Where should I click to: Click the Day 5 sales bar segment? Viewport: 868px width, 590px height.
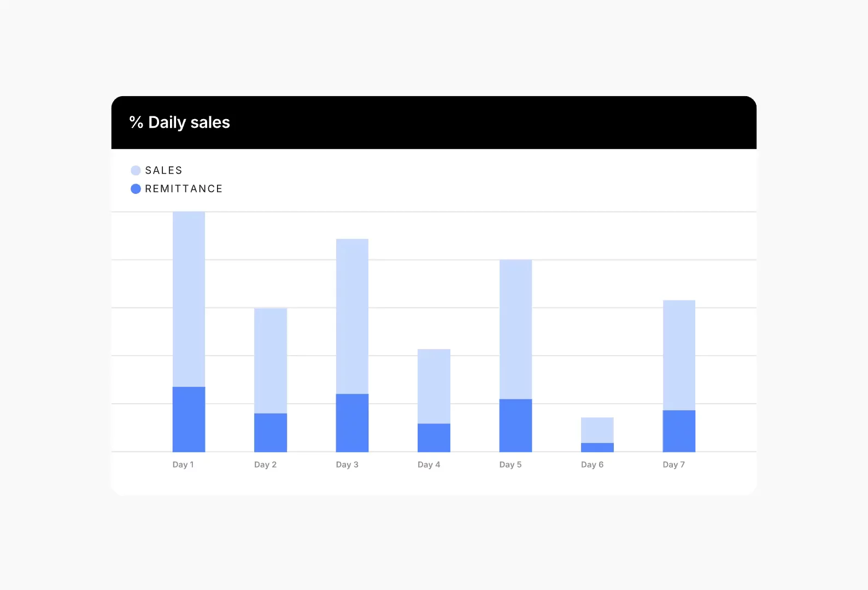(x=515, y=329)
